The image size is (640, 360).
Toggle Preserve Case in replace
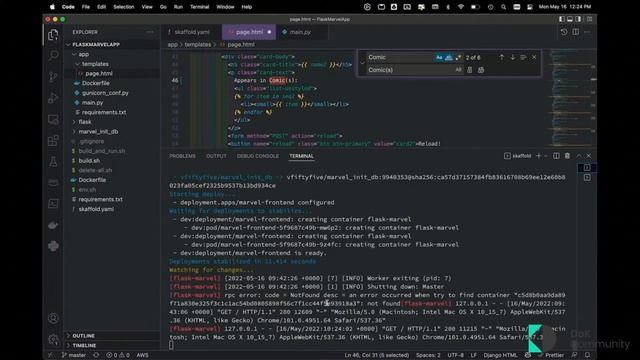pos(458,70)
